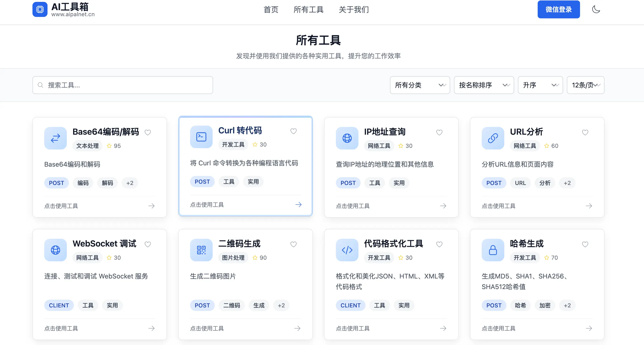Click the 微信登录 button
644x345 pixels.
point(558,9)
